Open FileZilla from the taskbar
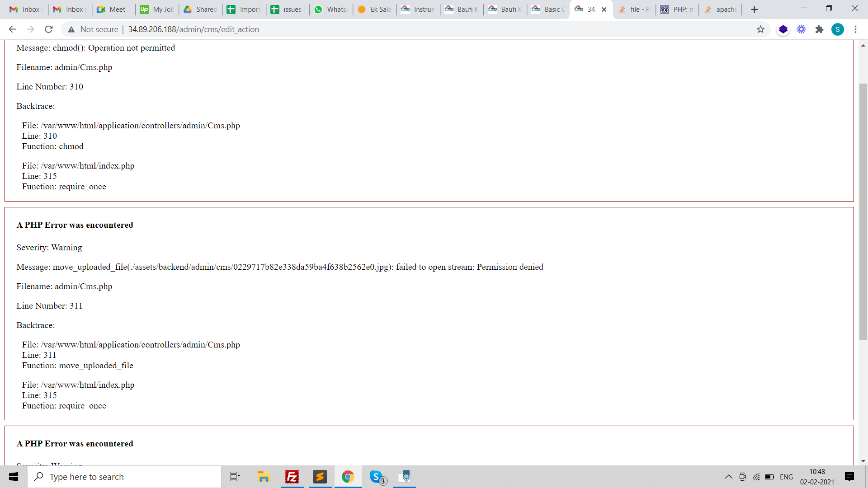The width and height of the screenshot is (868, 488). click(292, 477)
